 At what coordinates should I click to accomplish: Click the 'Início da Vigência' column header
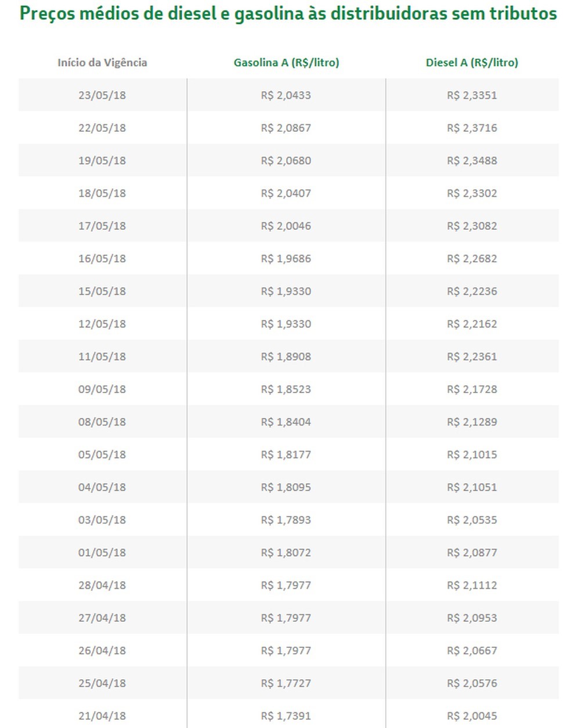coord(102,63)
